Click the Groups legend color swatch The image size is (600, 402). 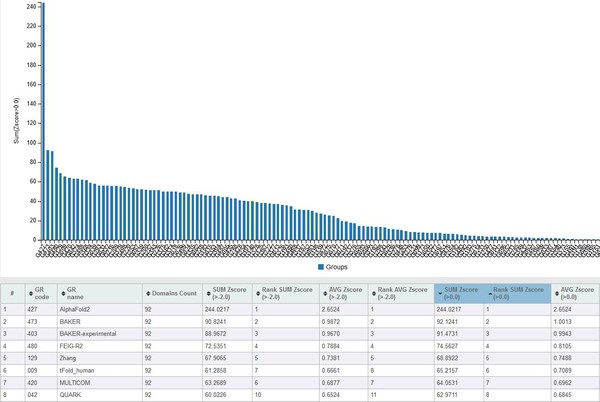322,268
